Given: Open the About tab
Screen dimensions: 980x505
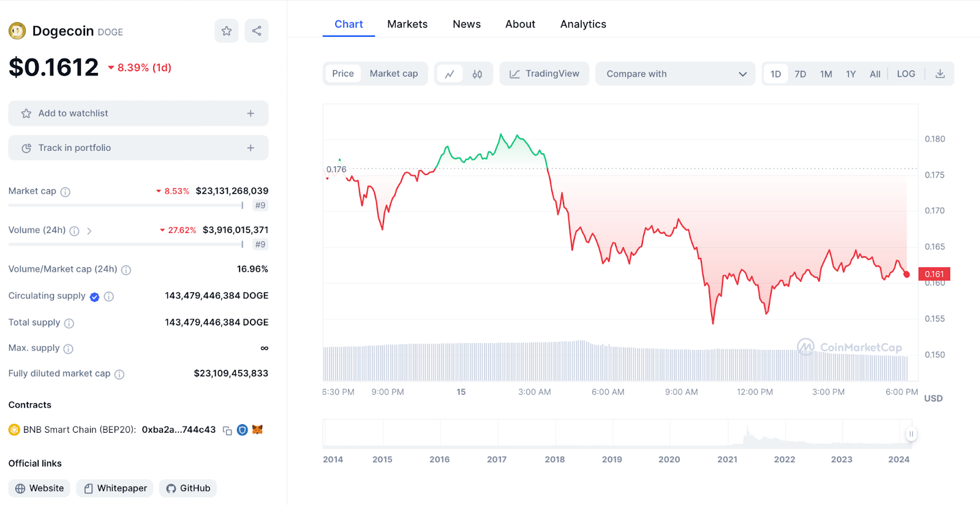Looking at the screenshot, I should tap(520, 24).
